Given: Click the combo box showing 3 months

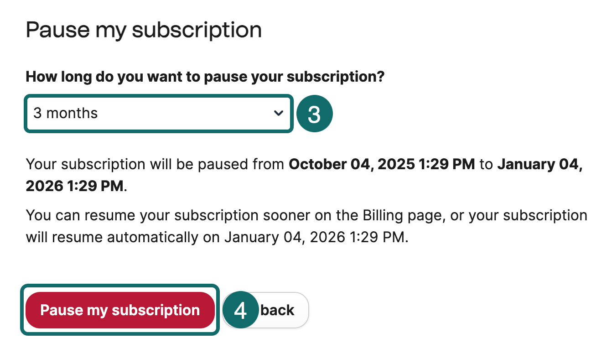Looking at the screenshot, I should 158,114.
